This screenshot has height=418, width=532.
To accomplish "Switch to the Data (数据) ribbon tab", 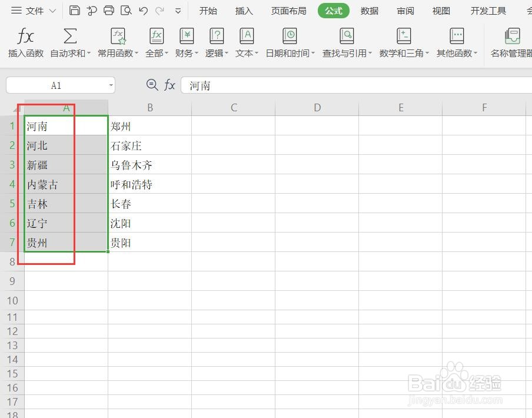I will (370, 10).
